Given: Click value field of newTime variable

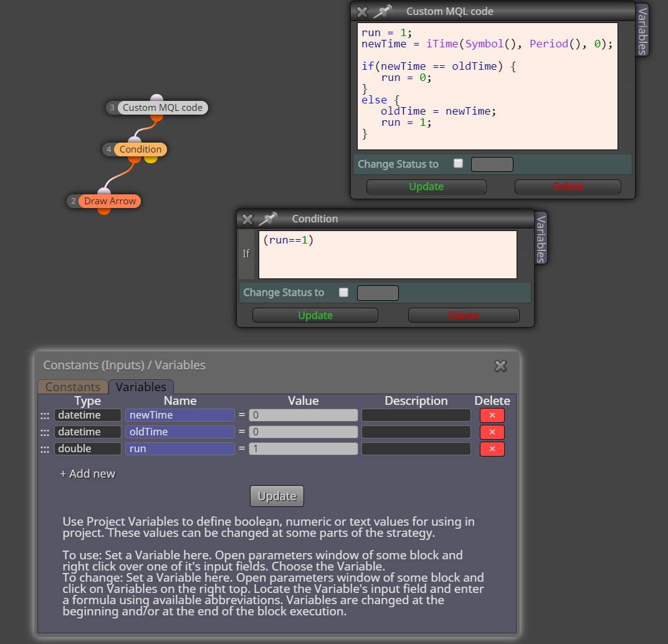Looking at the screenshot, I should [x=303, y=415].
